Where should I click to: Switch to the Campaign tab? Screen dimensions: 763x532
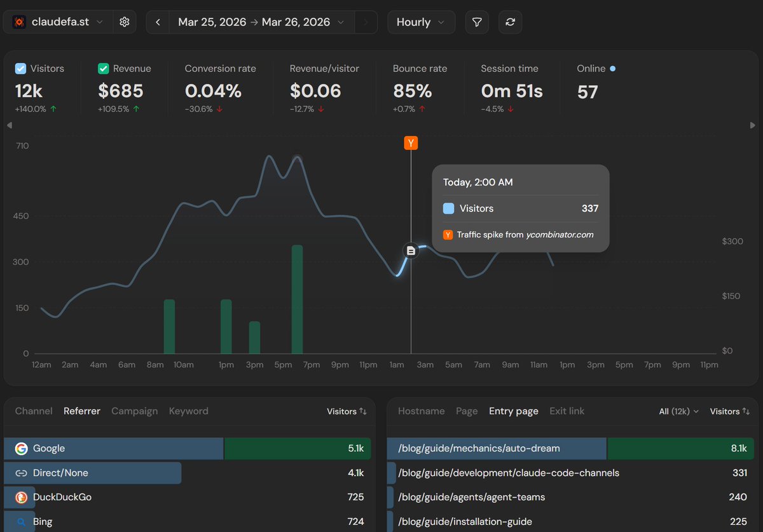[134, 411]
